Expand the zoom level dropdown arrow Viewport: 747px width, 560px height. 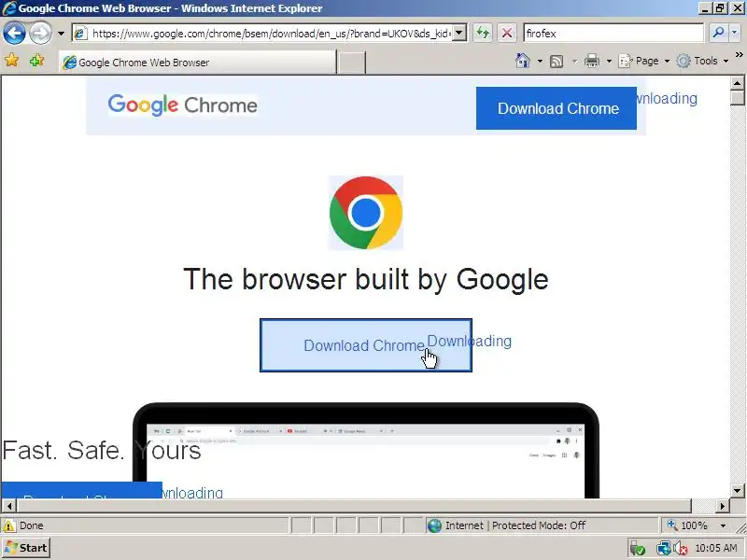pos(723,525)
